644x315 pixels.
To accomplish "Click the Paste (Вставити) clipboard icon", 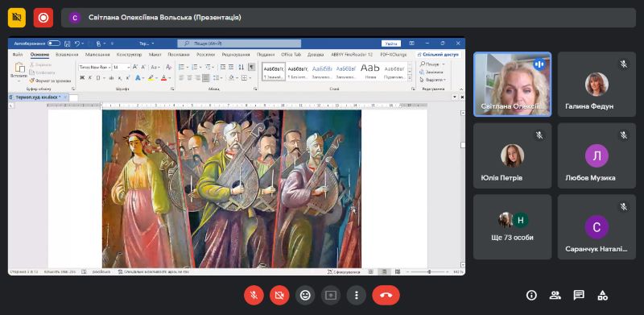I will [19, 68].
